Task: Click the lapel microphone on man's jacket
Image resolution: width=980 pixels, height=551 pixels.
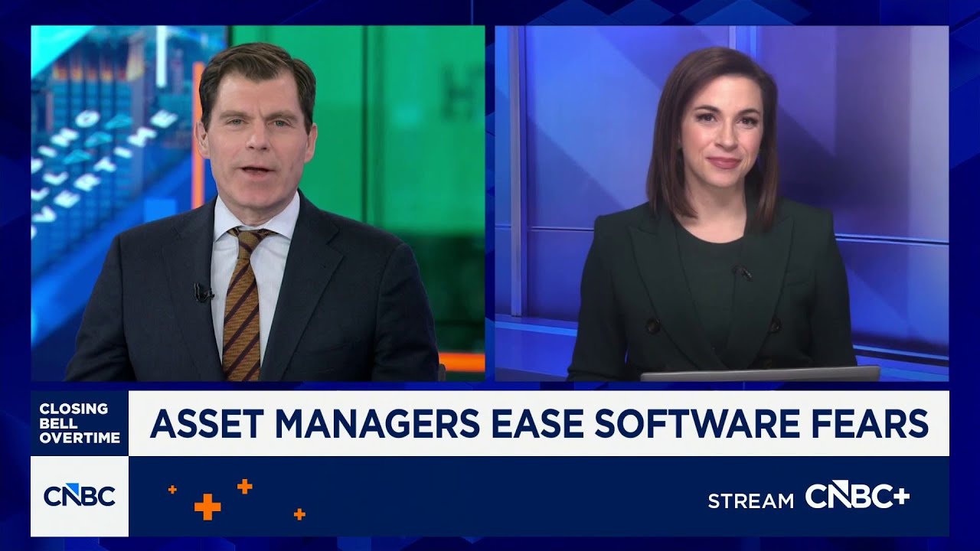Action: coord(203,292)
